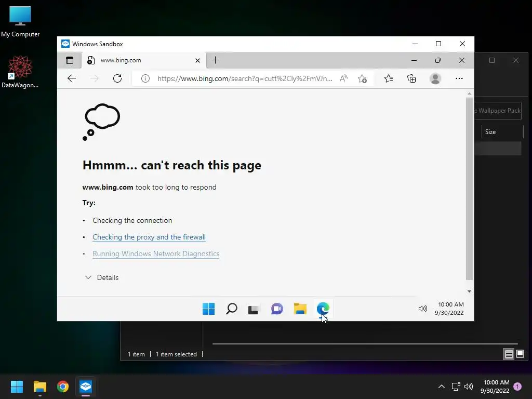532x399 pixels.
Task: Open sandbox taskbar Search
Action: point(232,309)
